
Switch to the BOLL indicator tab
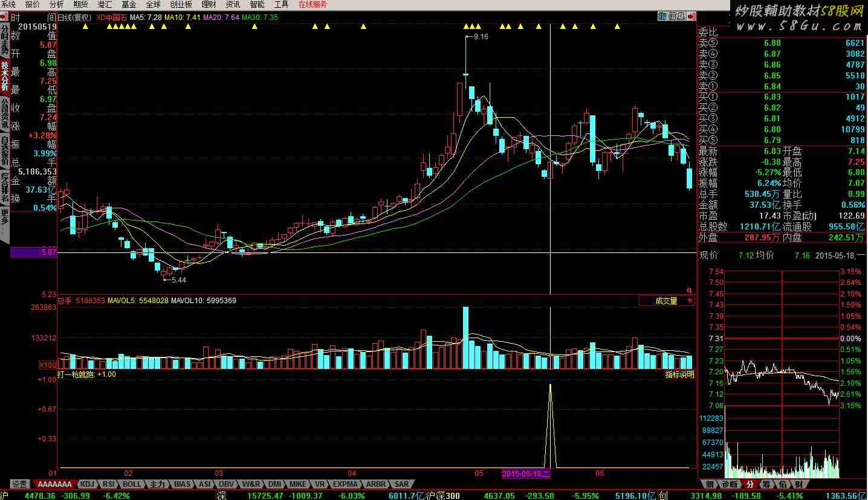click(131, 484)
